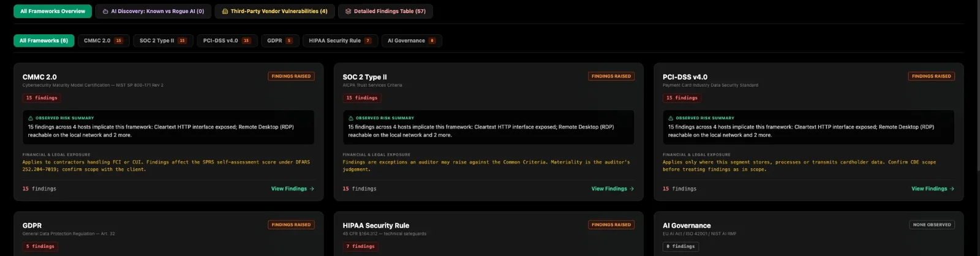This screenshot has width=980, height=256.
Task: Click the HIPAA Security Rule card title
Action: point(375,225)
